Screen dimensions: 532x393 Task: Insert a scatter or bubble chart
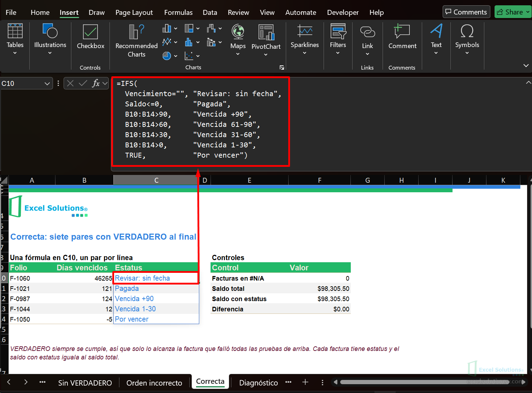click(192, 56)
